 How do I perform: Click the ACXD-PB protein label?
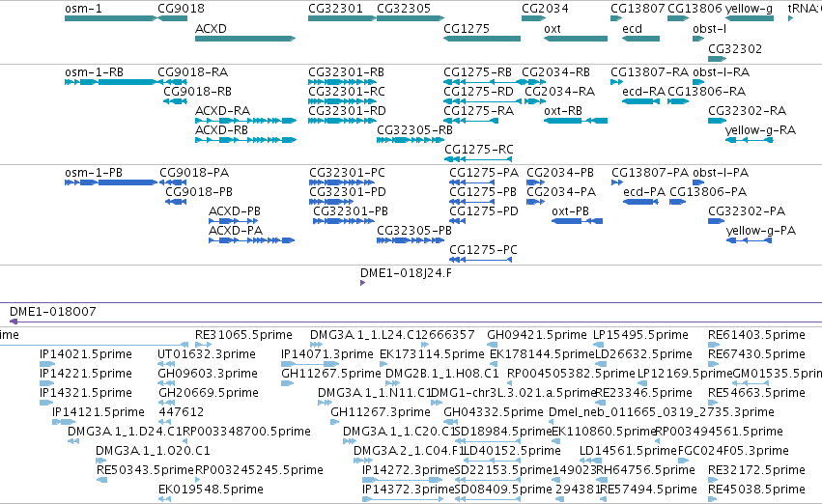click(235, 211)
